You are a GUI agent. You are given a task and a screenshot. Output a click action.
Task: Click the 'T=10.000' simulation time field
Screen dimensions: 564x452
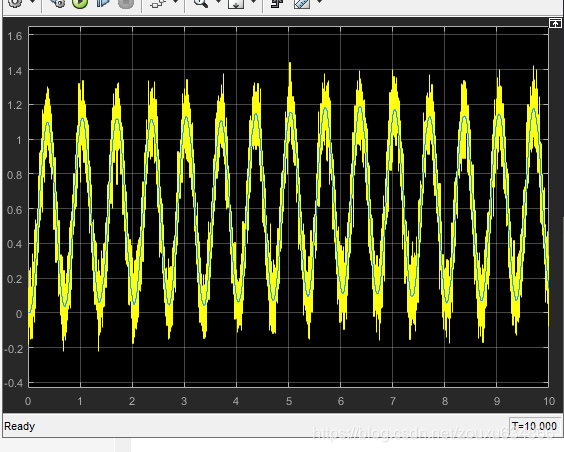pyautogui.click(x=535, y=426)
